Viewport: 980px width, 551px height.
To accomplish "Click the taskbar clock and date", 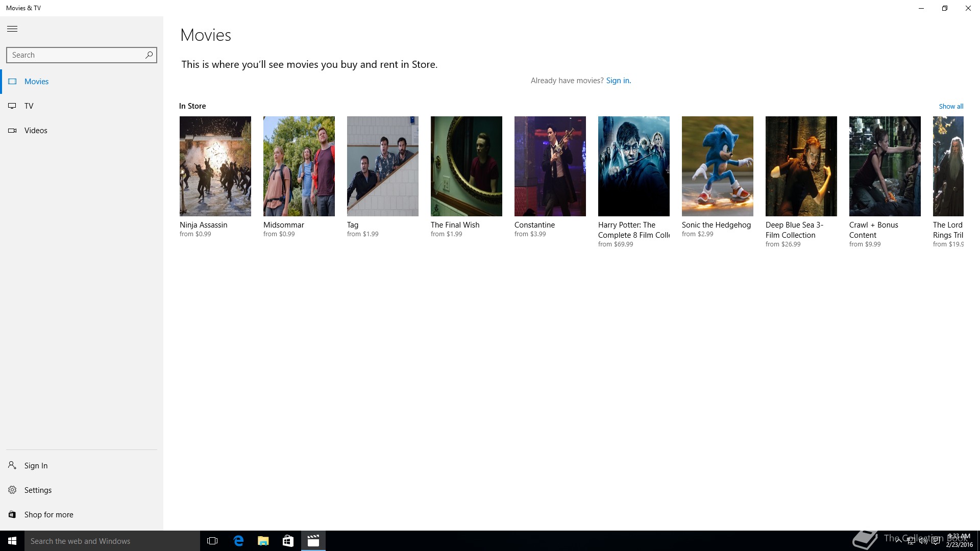I will 959,541.
